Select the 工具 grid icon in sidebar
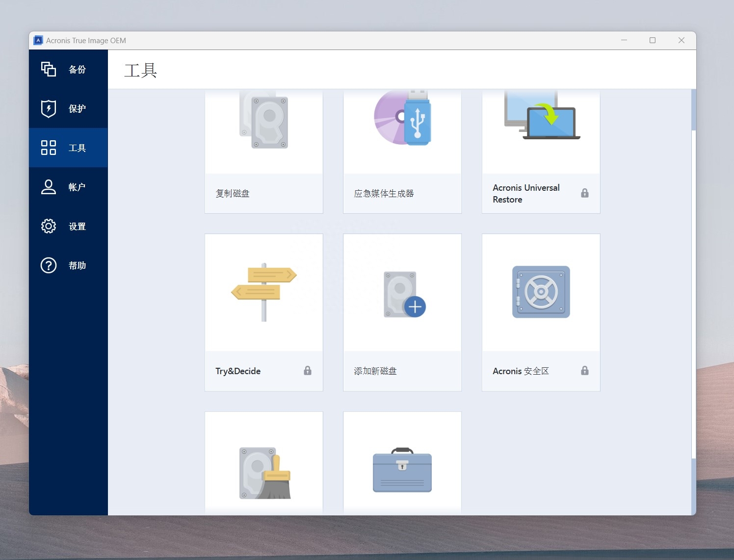734x560 pixels. coord(48,148)
